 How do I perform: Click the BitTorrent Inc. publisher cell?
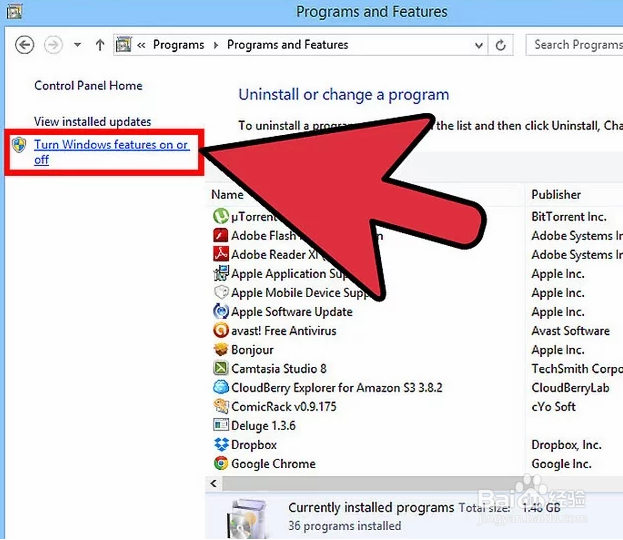click(x=569, y=217)
